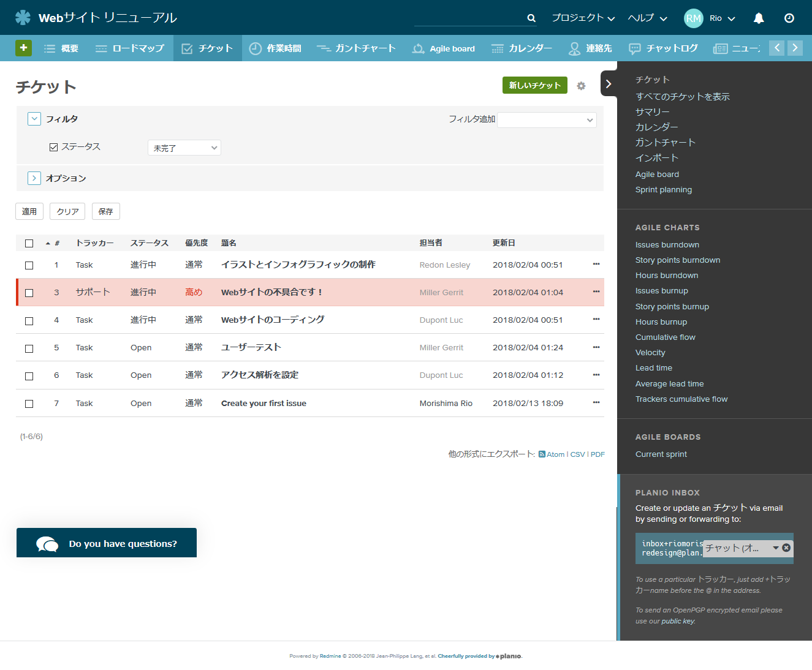Close the チャット popup with the x icon

click(786, 548)
